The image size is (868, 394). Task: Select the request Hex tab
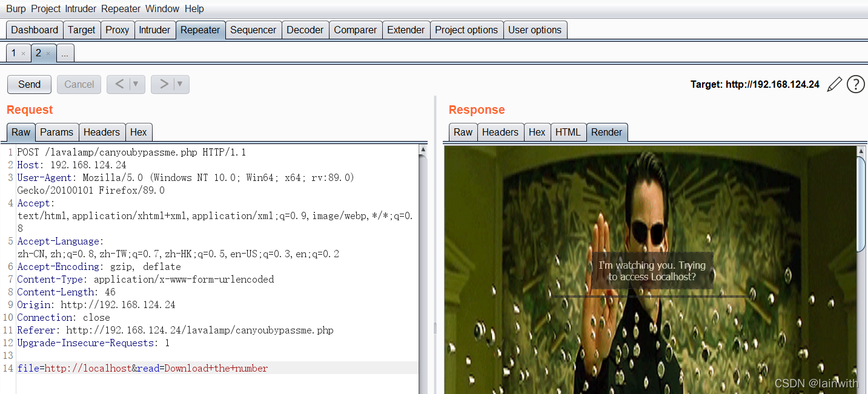(x=139, y=132)
